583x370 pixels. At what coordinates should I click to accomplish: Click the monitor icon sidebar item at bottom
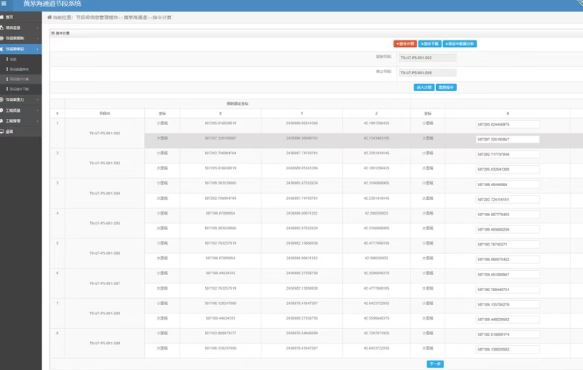21,132
